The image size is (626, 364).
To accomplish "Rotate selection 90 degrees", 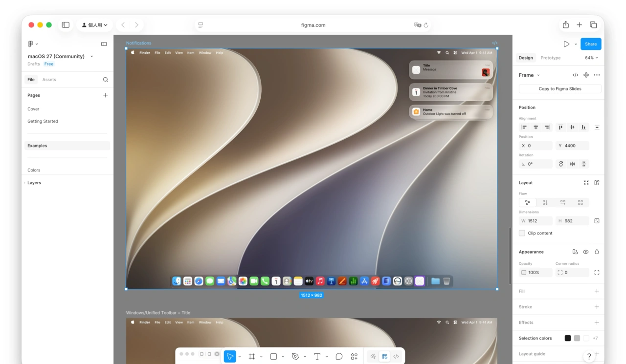I will [x=561, y=164].
